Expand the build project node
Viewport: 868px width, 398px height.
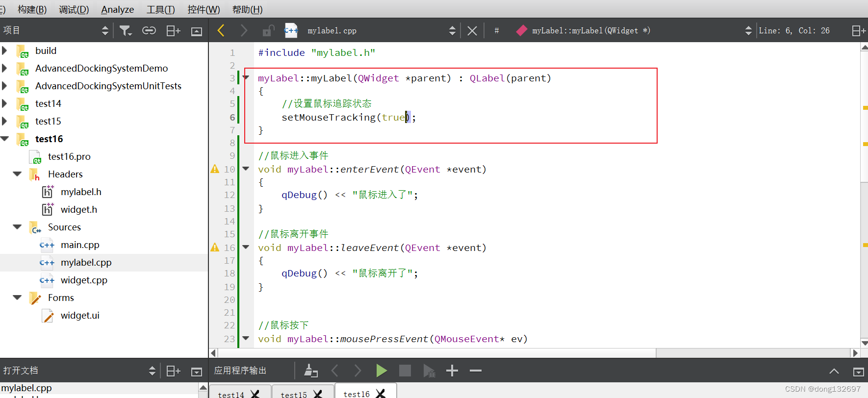click(4, 50)
